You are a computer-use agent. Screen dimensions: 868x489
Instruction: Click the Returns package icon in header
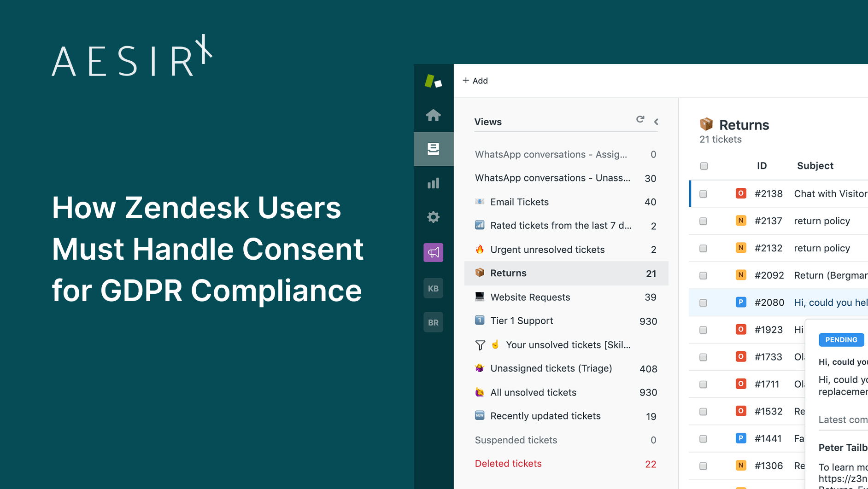(x=706, y=124)
